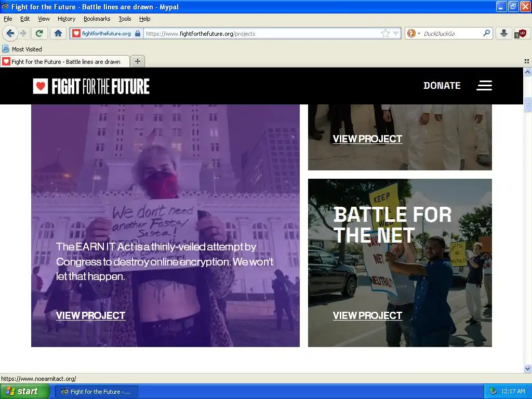Open the Bookmarks menu
The image size is (532, 399).
point(97,19)
